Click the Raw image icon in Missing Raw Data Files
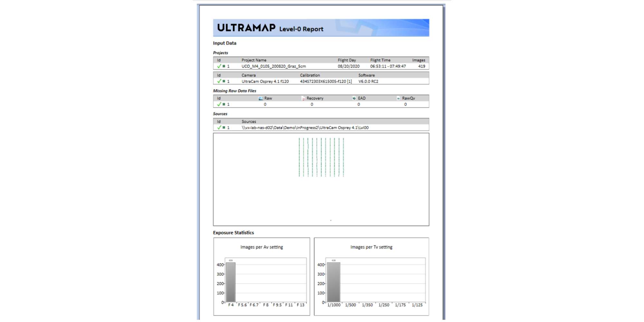644x322 pixels. pyautogui.click(x=260, y=98)
